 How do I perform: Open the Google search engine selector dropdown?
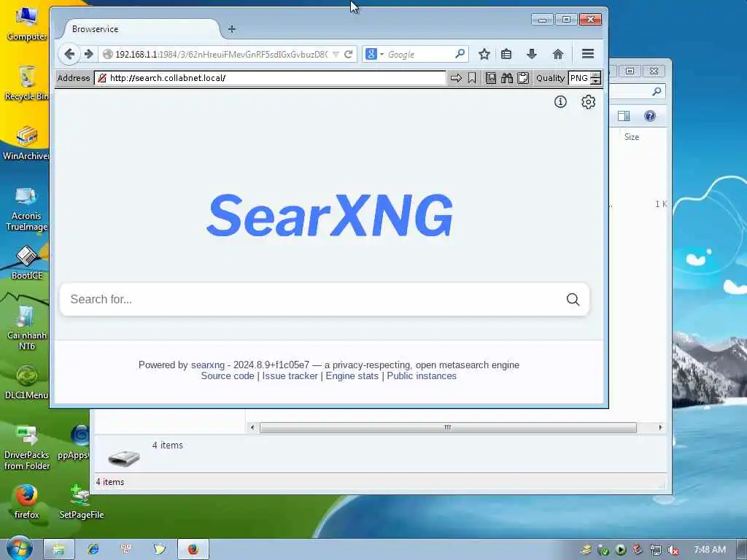[374, 54]
